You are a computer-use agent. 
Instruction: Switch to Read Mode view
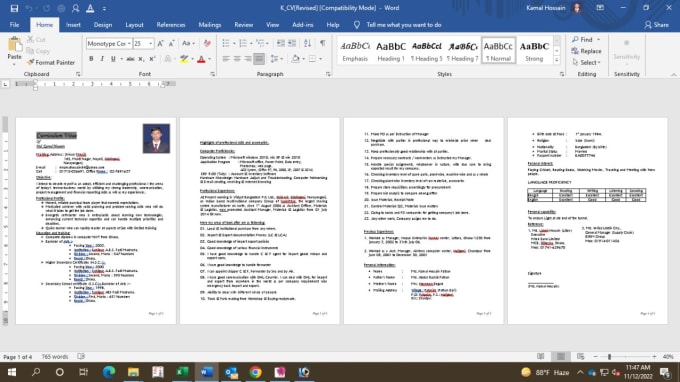(x=541, y=356)
